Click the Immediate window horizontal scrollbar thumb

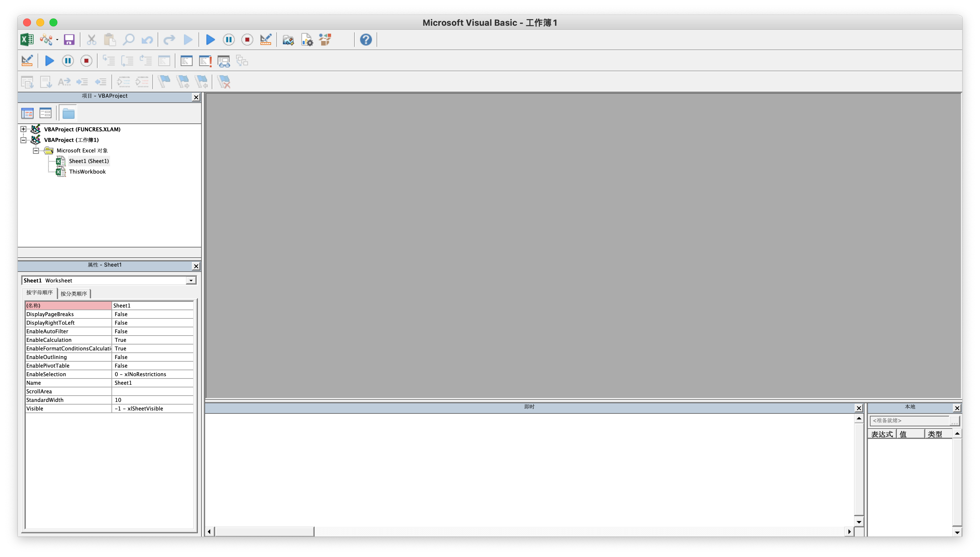point(264,532)
